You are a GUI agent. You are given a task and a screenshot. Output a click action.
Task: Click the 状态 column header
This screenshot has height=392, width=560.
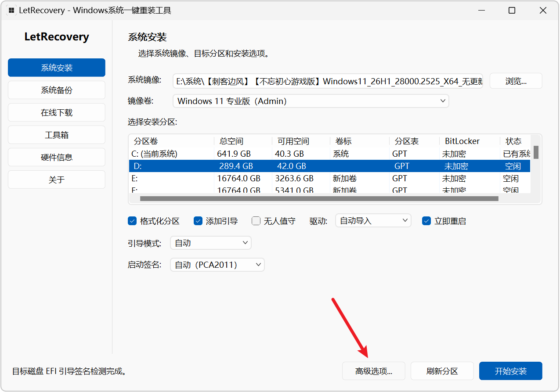point(516,141)
